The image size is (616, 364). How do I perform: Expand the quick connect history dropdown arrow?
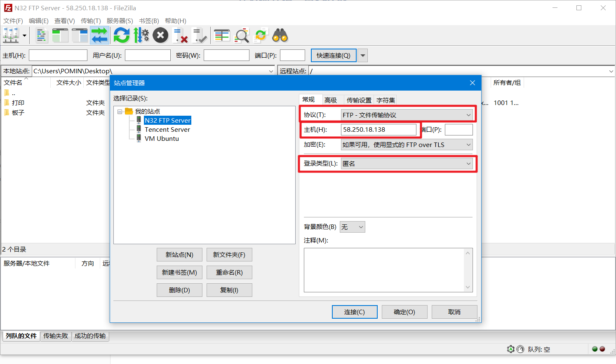(x=363, y=55)
